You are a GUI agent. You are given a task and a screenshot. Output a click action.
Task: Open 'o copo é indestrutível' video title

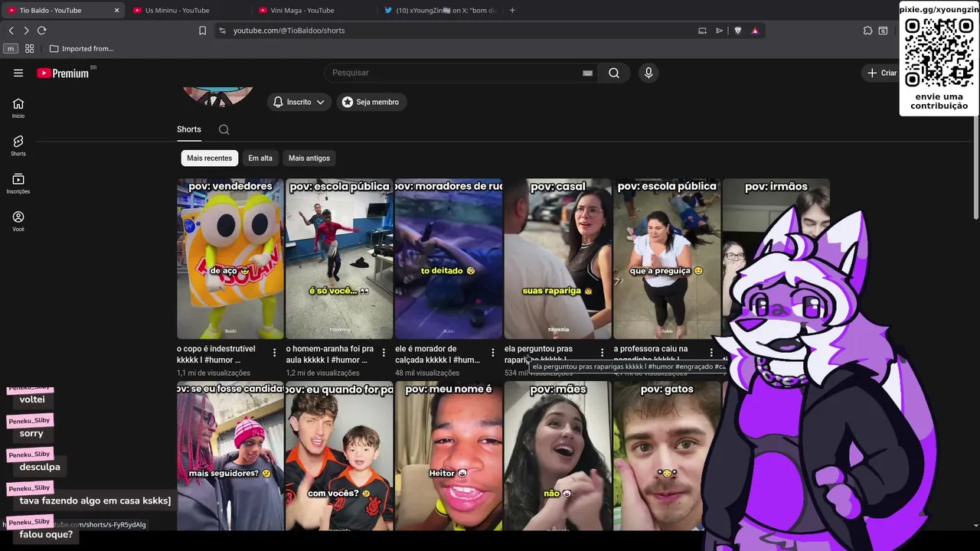(217, 354)
